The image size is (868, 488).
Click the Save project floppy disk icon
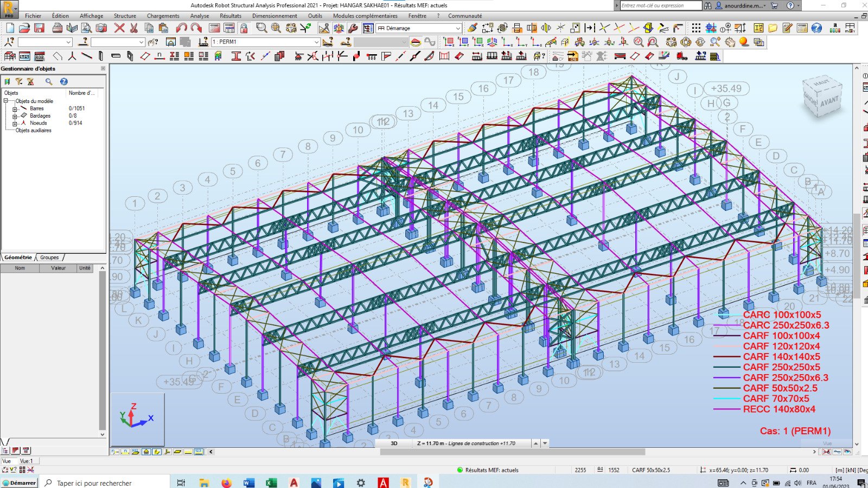39,28
